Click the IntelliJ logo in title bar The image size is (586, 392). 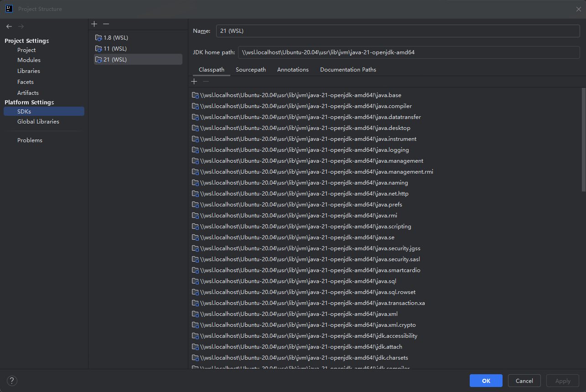(9, 9)
